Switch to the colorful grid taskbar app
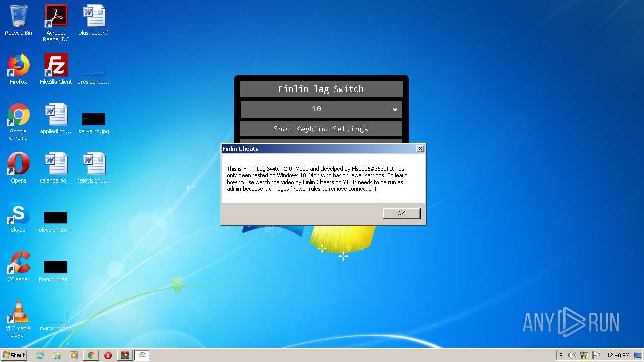 pyautogui.click(x=125, y=355)
